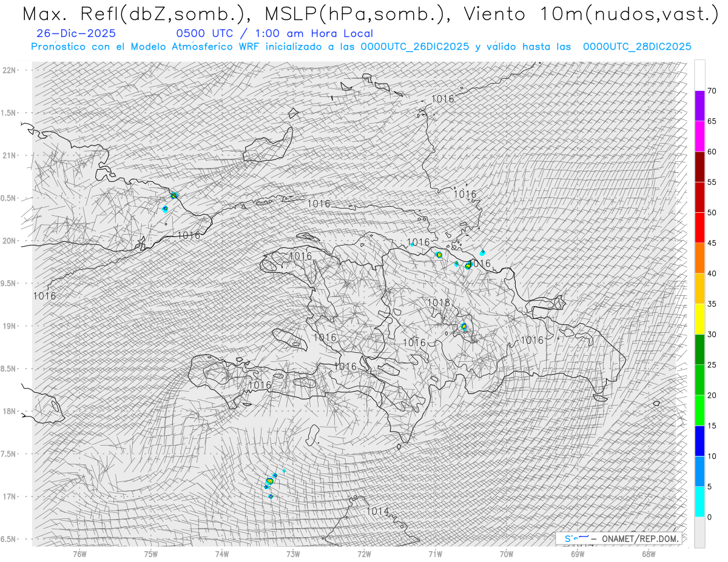Click the 'ONAMET/REP.DOM.' credit label
The height and width of the screenshot is (562, 728).
coord(641,538)
